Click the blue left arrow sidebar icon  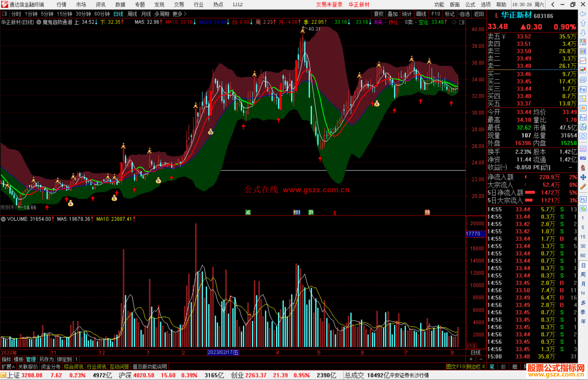click(x=583, y=14)
